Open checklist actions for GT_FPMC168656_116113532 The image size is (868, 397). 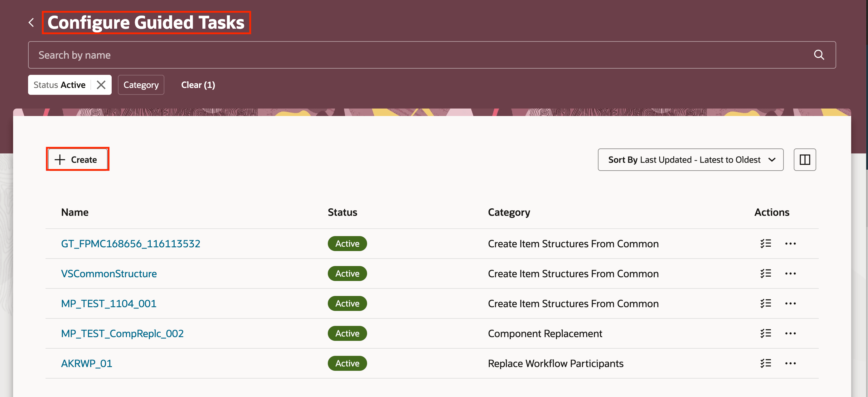tap(765, 243)
